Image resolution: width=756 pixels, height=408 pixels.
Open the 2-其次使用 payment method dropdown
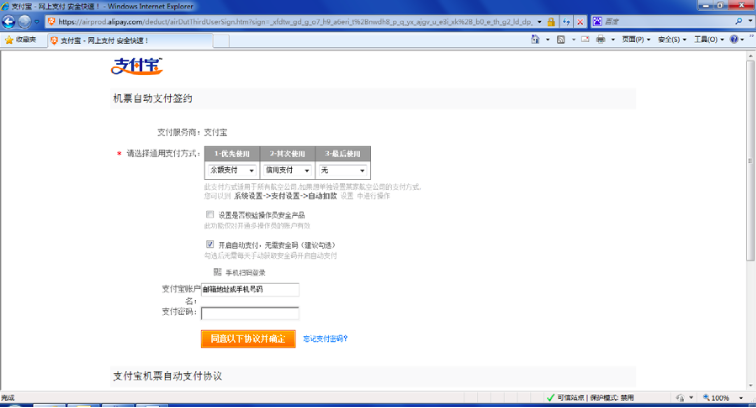[x=287, y=170]
